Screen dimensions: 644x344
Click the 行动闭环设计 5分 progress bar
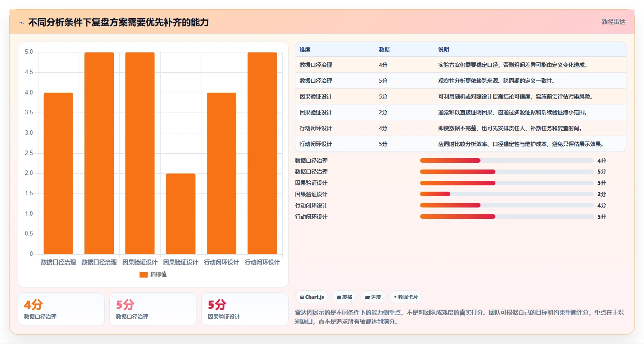coord(507,217)
